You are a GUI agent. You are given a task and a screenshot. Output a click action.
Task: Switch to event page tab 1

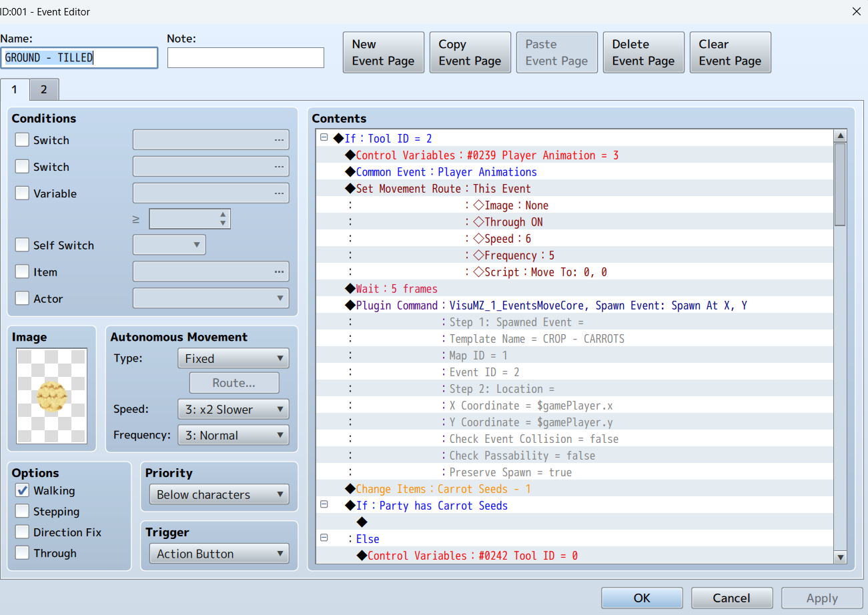(x=14, y=89)
